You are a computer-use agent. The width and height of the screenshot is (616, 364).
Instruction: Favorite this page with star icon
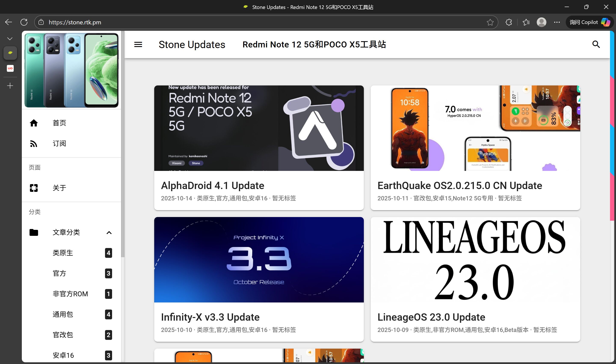(x=490, y=22)
